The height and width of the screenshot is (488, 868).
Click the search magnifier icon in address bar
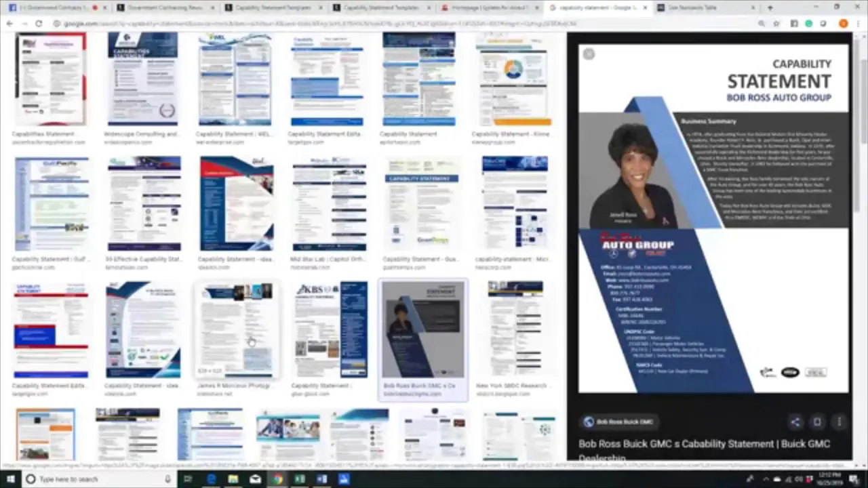pyautogui.click(x=762, y=24)
